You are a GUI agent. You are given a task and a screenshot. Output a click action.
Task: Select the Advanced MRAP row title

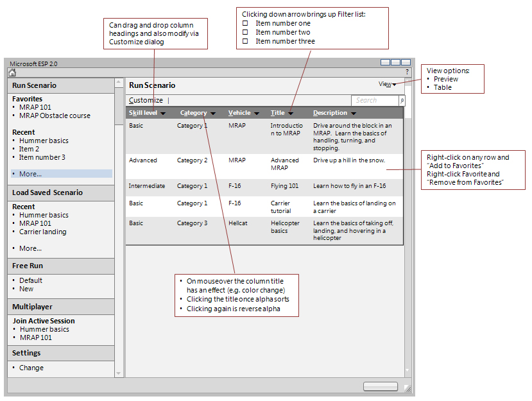tap(285, 164)
